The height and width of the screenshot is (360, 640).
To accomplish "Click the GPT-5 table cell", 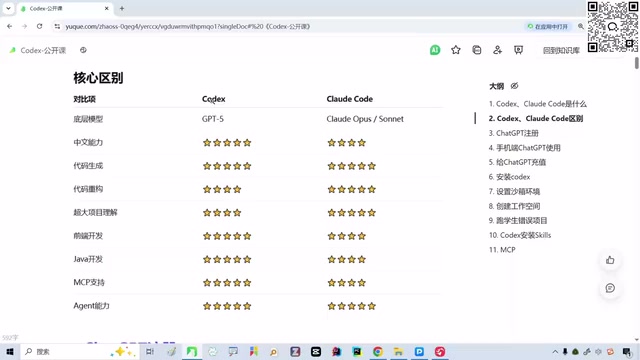I will click(x=213, y=119).
